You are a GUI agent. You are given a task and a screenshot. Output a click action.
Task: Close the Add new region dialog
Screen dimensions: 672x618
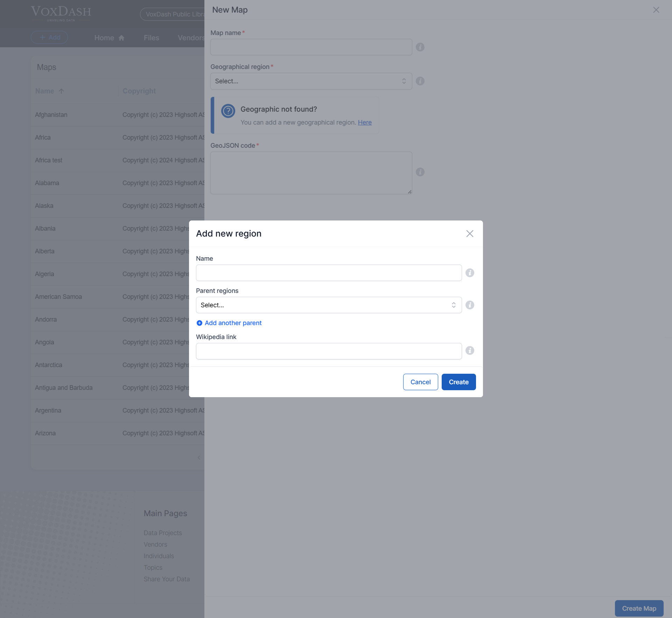pos(470,233)
